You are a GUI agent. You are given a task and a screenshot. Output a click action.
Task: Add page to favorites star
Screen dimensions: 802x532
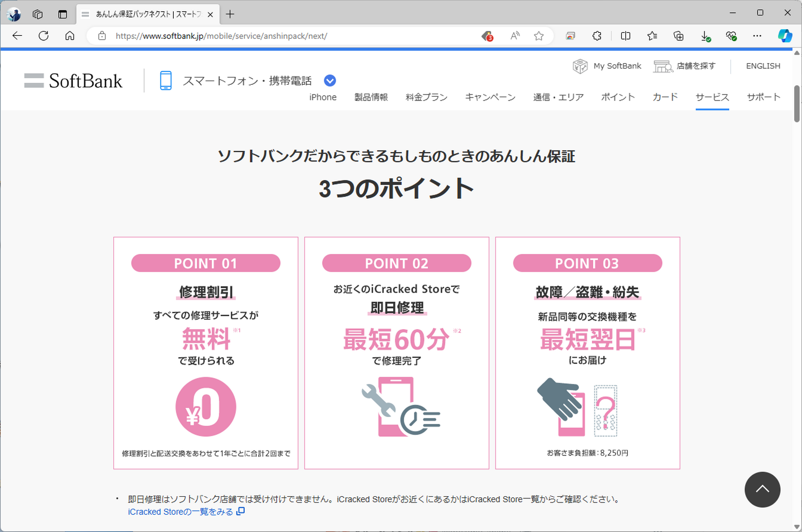[x=539, y=36]
